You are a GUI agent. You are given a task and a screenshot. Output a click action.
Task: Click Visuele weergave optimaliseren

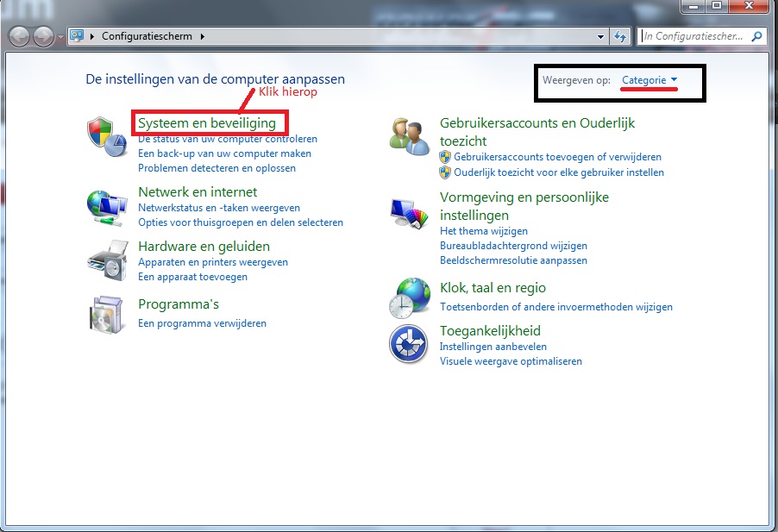511,361
